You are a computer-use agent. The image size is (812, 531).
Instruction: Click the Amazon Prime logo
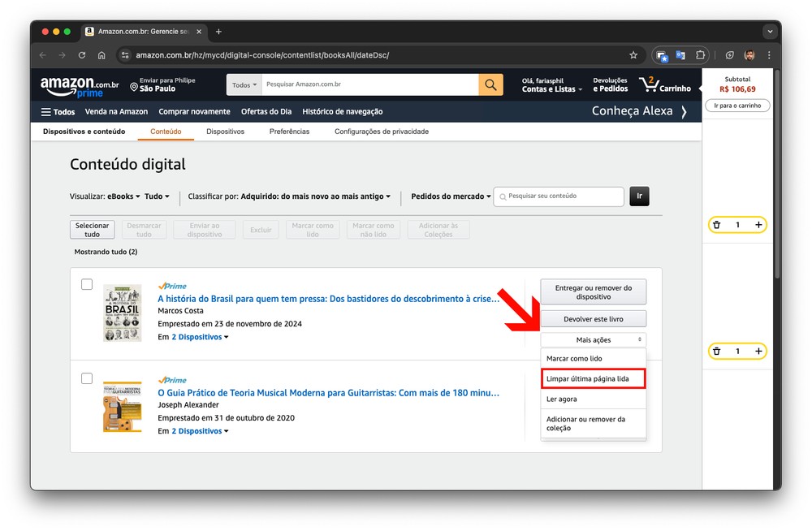pyautogui.click(x=79, y=85)
